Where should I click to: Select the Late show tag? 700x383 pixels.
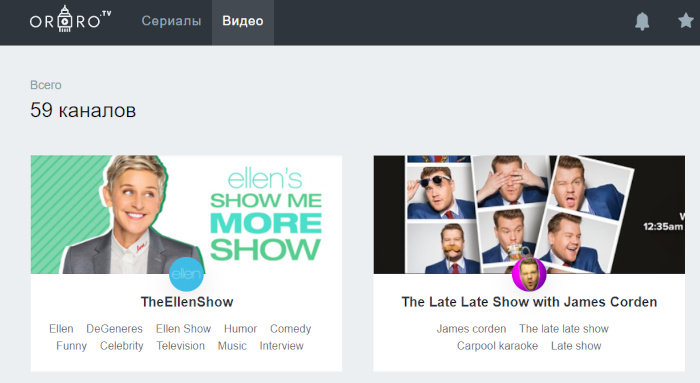pyautogui.click(x=576, y=346)
